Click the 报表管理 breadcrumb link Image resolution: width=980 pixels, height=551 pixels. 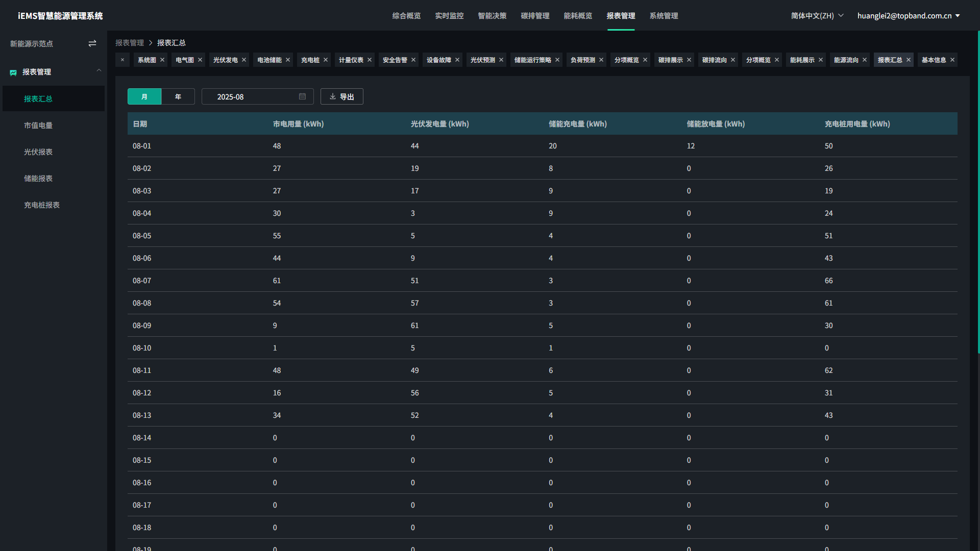[130, 43]
